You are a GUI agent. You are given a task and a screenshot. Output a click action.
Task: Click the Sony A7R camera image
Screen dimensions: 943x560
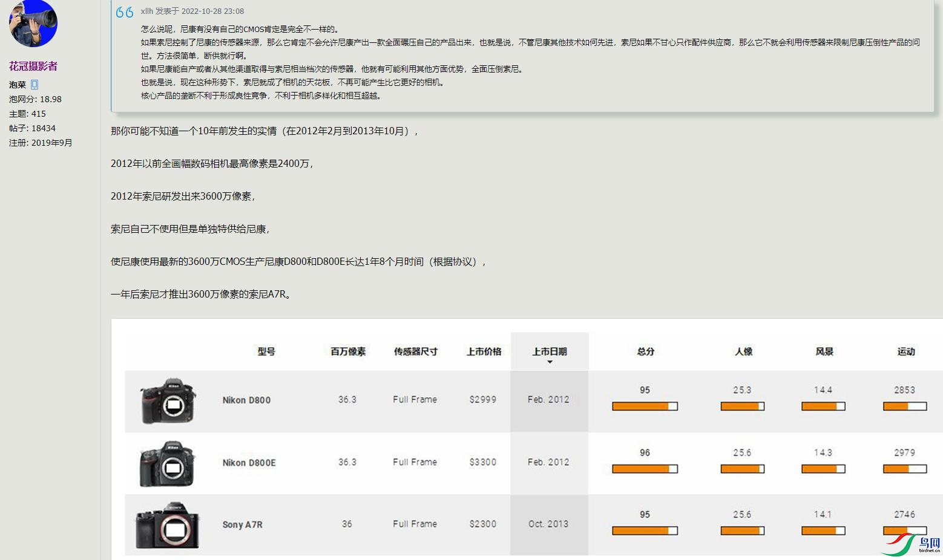point(167,526)
